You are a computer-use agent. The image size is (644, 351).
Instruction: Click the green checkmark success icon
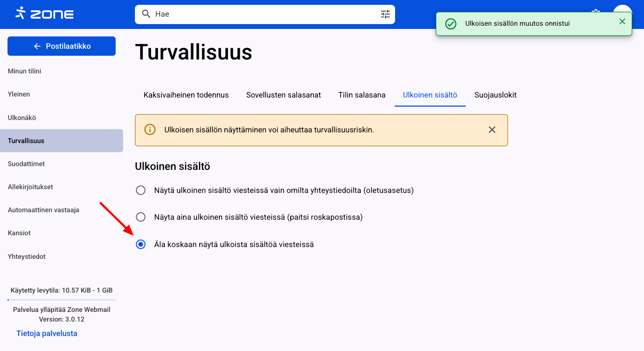[x=451, y=24]
